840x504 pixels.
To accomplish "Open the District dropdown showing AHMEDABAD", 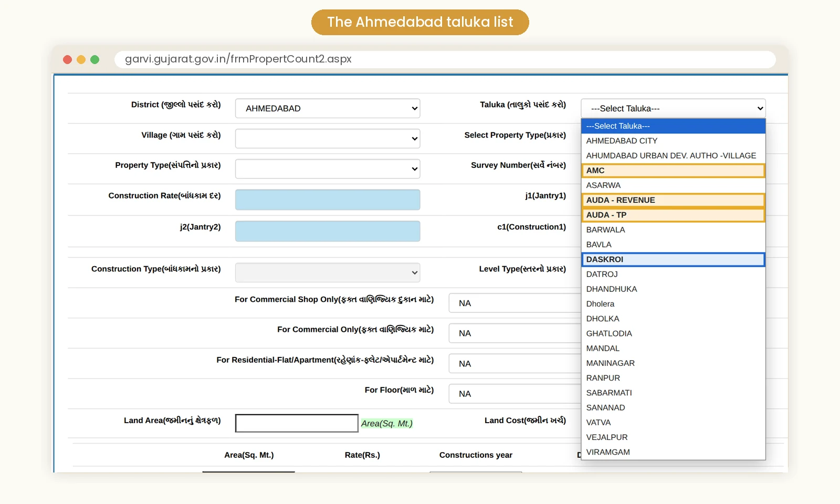I will (x=328, y=109).
